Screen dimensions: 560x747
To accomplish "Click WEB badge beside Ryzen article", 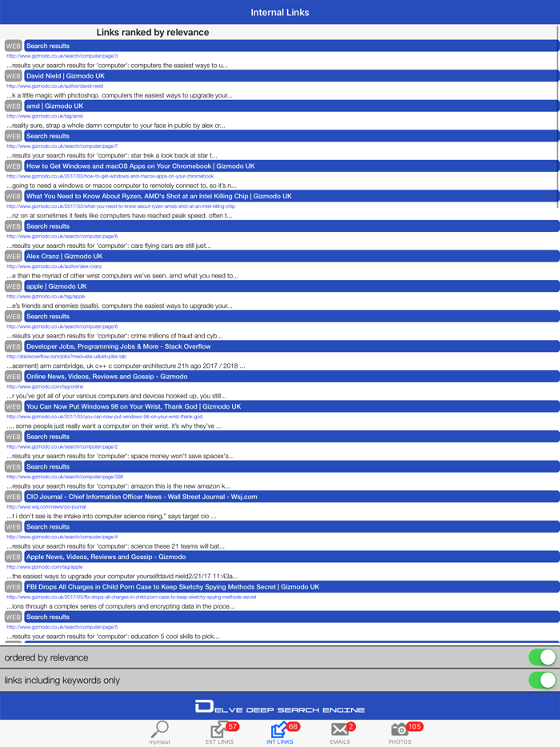I will tap(14, 196).
